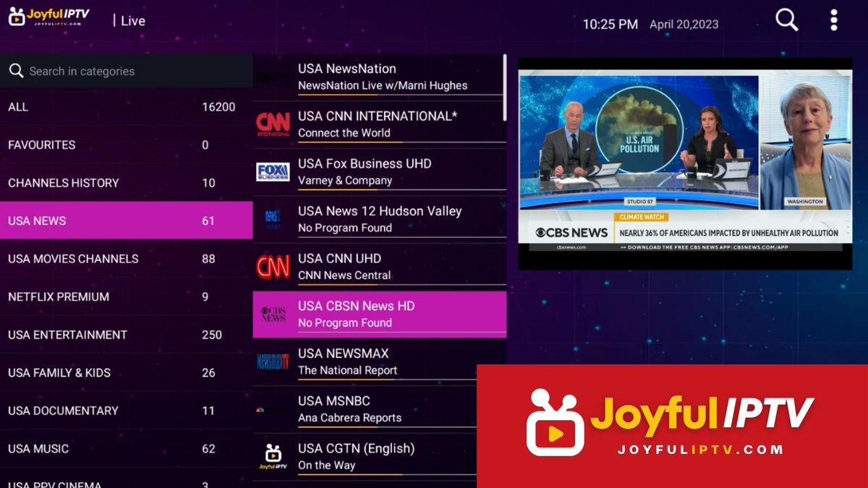Click the 88 count beside USA MOVIES CHANNELS

tap(208, 259)
